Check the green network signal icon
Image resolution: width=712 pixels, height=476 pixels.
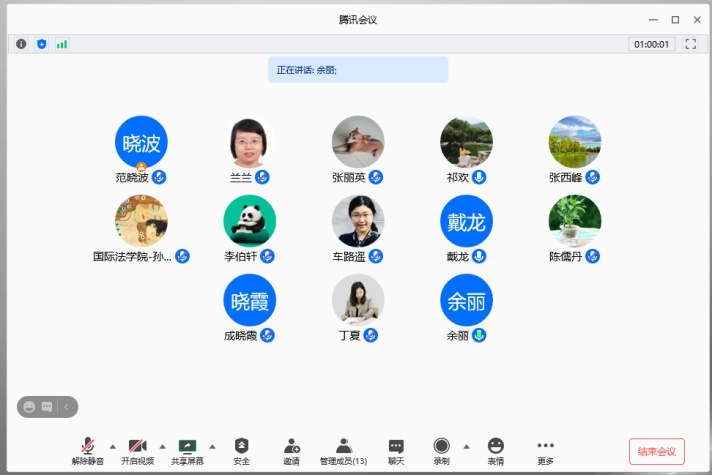pyautogui.click(x=62, y=44)
